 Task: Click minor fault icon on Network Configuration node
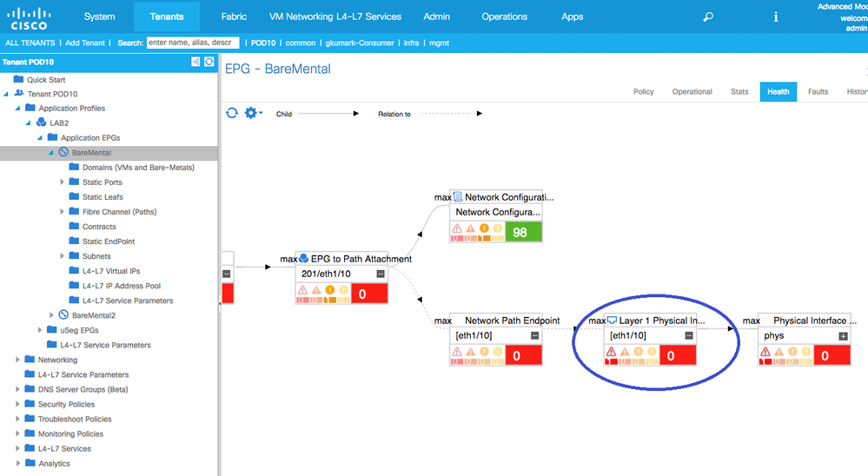[484, 228]
